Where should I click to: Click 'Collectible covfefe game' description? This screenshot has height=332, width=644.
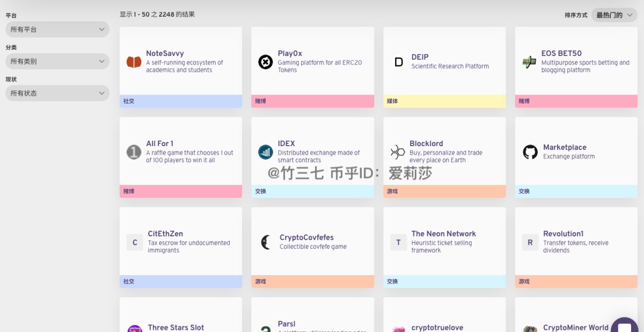(x=313, y=247)
